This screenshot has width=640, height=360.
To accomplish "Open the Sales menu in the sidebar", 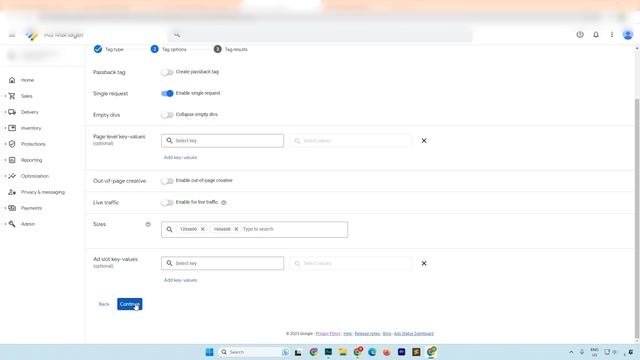I will coord(27,96).
